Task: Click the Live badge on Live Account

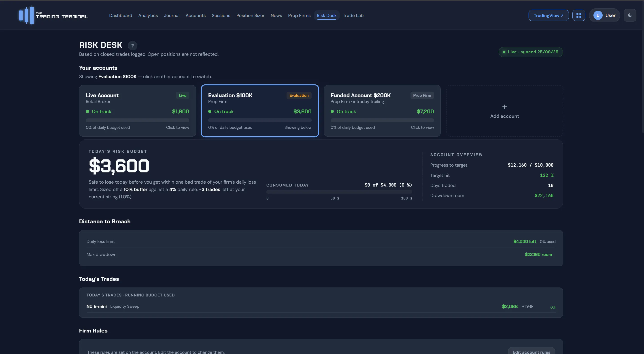Action: [x=182, y=95]
